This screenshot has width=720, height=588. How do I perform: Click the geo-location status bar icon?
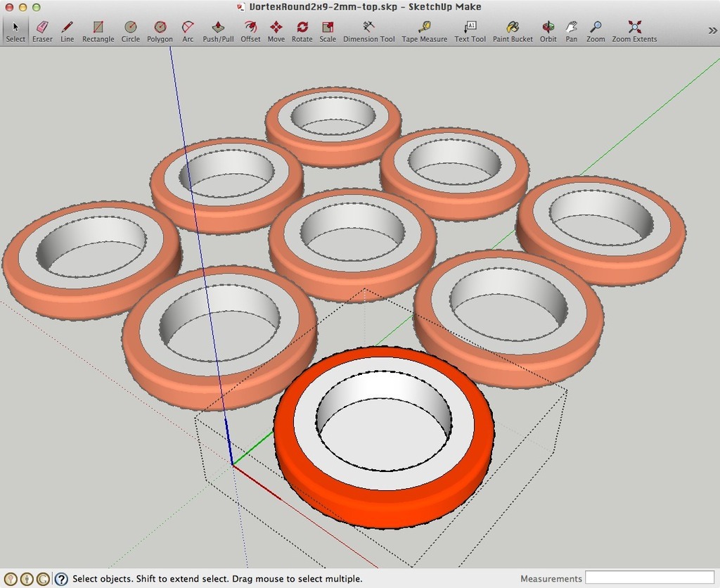(x=11, y=579)
